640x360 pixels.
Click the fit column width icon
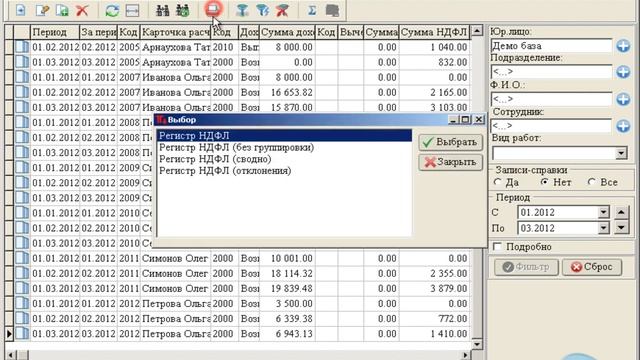132,10
